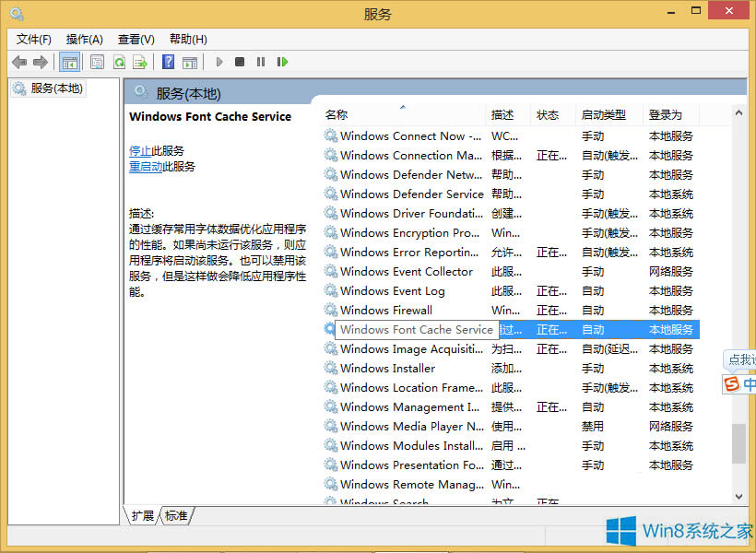
Task: Start the service with the play icon
Action: click(x=218, y=62)
